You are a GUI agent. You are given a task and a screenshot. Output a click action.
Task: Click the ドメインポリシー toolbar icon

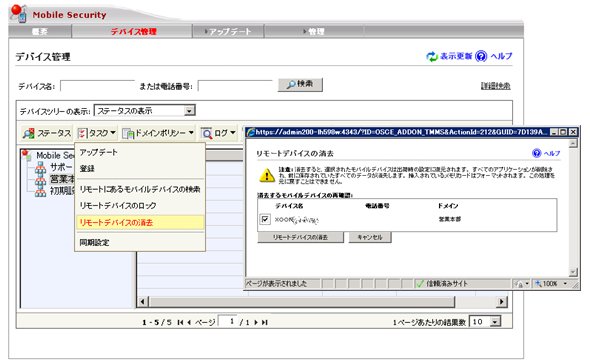(128, 133)
